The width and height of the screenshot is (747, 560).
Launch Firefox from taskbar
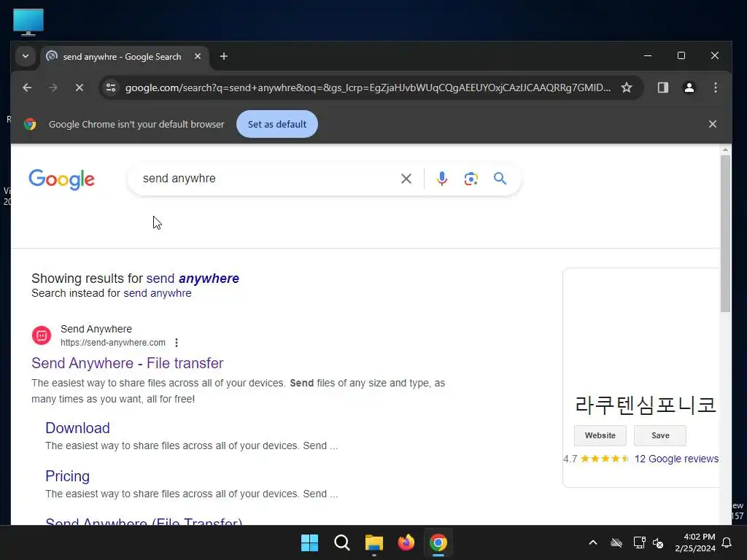[x=406, y=542]
